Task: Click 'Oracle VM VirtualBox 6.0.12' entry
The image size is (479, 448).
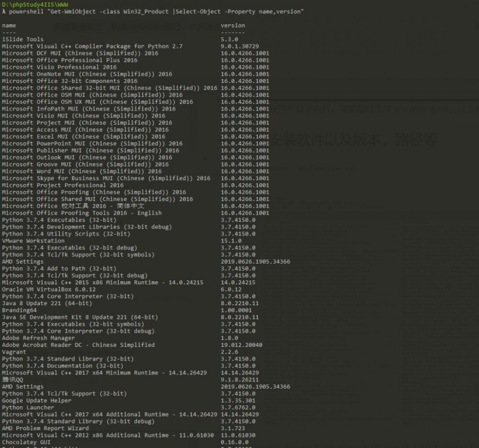Action: click(49, 289)
